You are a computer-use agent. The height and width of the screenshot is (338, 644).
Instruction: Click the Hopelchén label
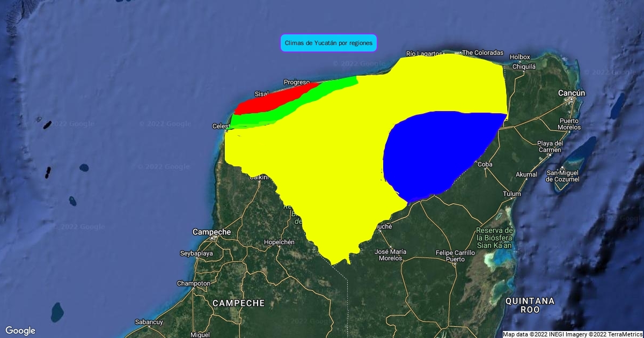(x=280, y=242)
